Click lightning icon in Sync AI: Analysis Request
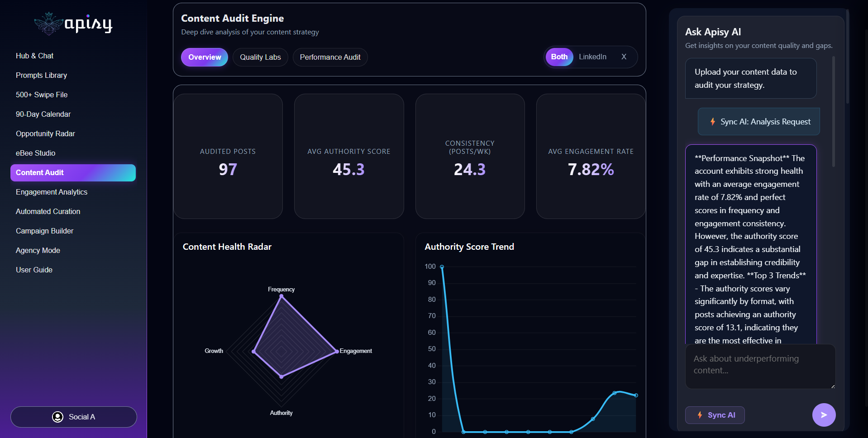Image resolution: width=868 pixels, height=438 pixels. [713, 122]
